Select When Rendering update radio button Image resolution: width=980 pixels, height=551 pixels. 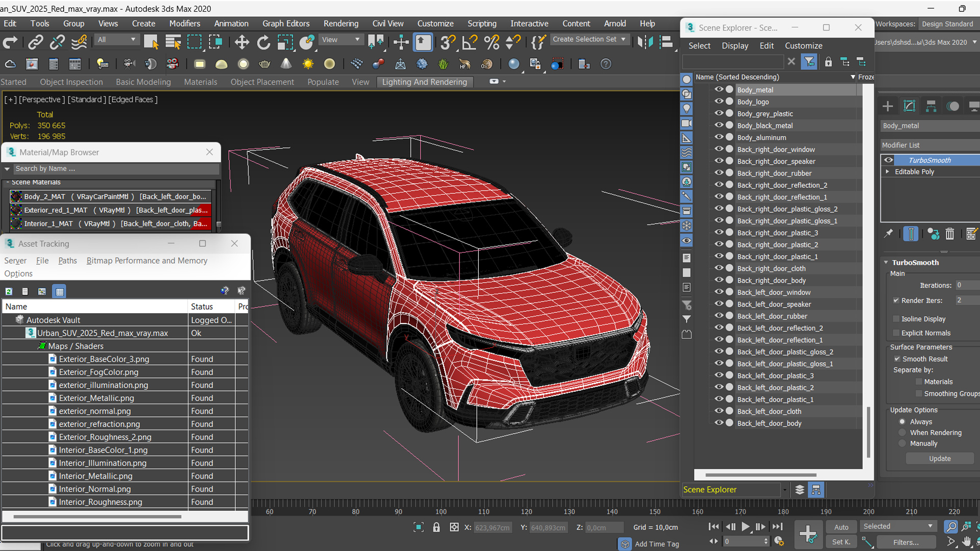pos(902,433)
